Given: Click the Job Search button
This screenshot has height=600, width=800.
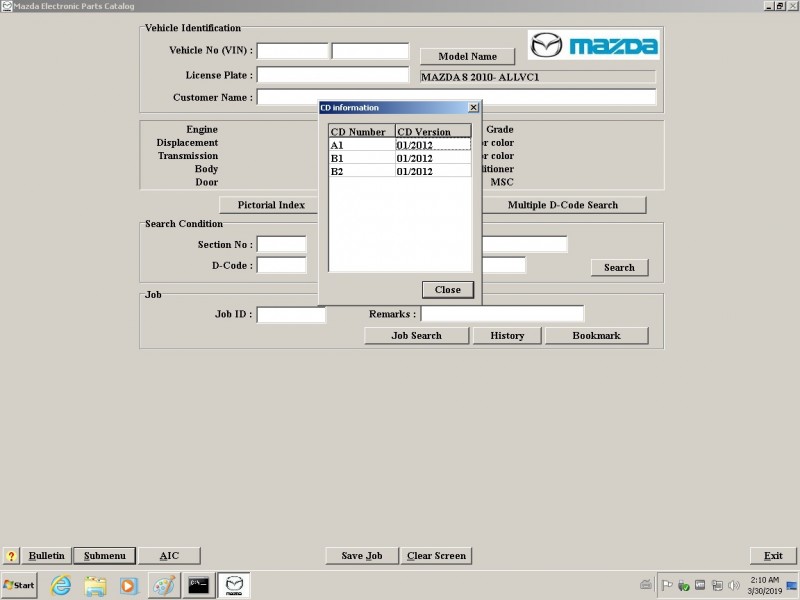Looking at the screenshot, I should (x=416, y=335).
